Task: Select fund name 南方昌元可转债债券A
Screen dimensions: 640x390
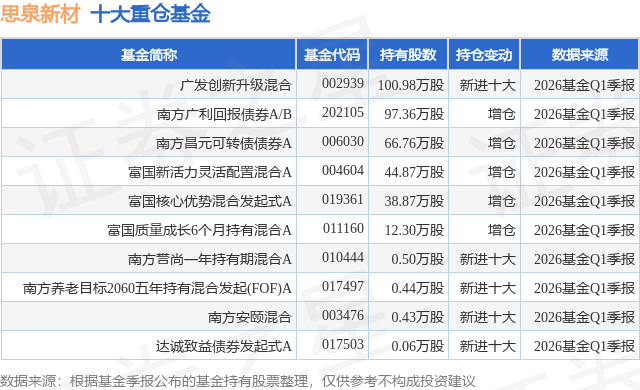Action: (224, 143)
